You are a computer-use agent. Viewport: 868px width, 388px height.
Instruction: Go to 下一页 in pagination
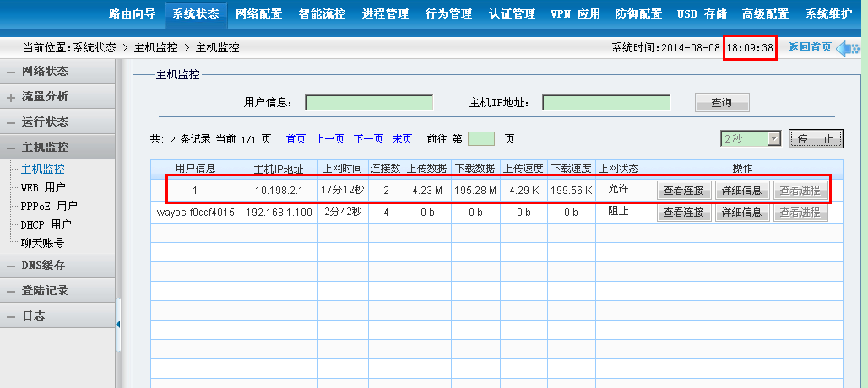click(368, 139)
